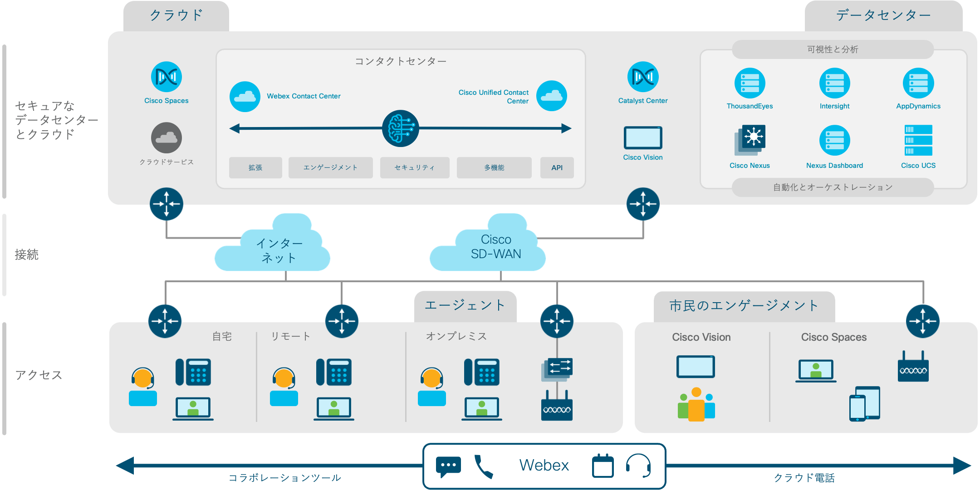Click the router icon beside Cisco Spaces access
This screenshot has width=980, height=490.
click(x=923, y=321)
